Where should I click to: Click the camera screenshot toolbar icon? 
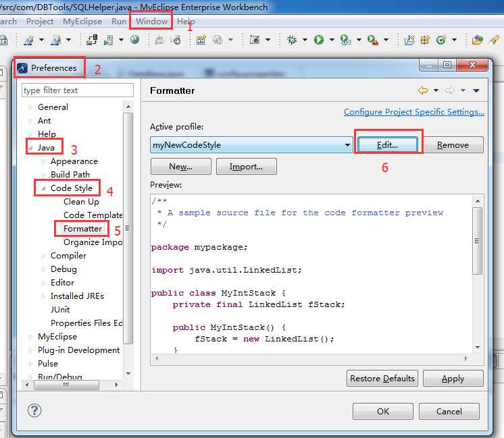(x=255, y=40)
